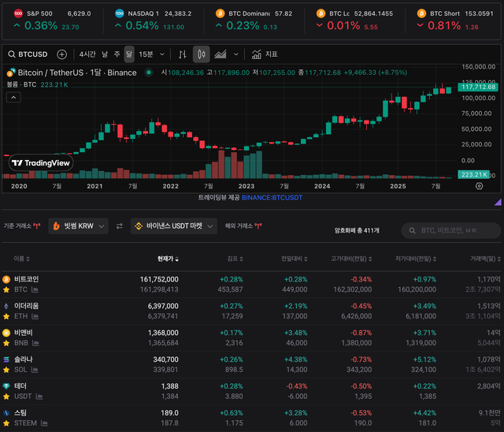Toggle favorite star for USDT

tap(6, 397)
